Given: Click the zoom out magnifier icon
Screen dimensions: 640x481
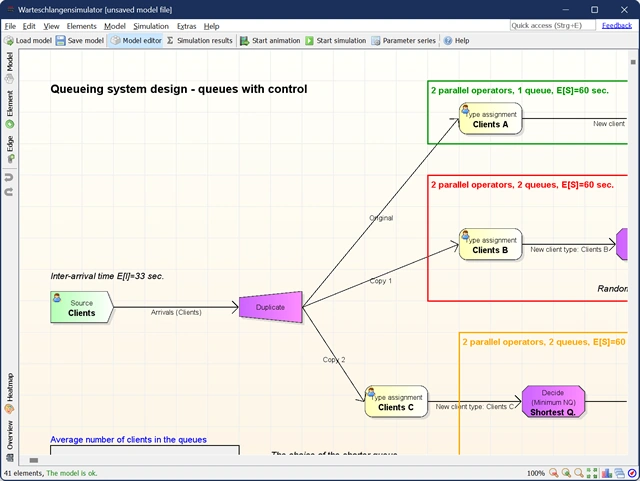Looking at the screenshot, I should 554,473.
